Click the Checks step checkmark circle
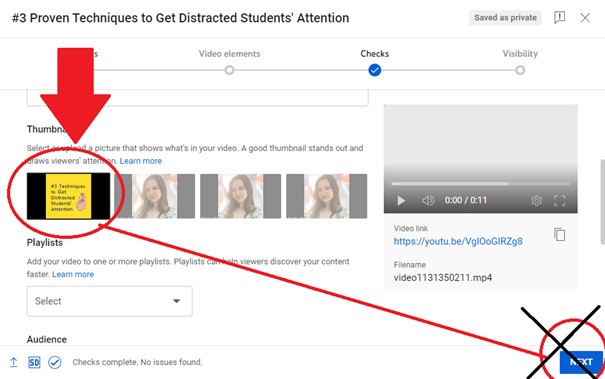The image size is (605, 379). click(x=375, y=70)
